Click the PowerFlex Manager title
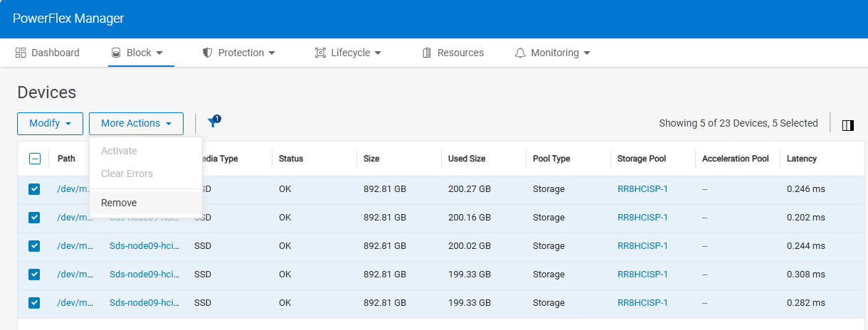 pyautogui.click(x=68, y=18)
